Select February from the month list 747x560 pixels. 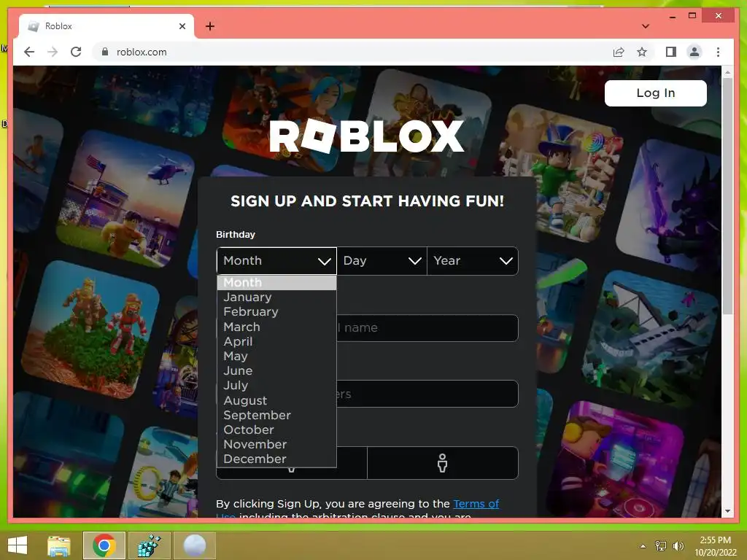pyautogui.click(x=276, y=312)
